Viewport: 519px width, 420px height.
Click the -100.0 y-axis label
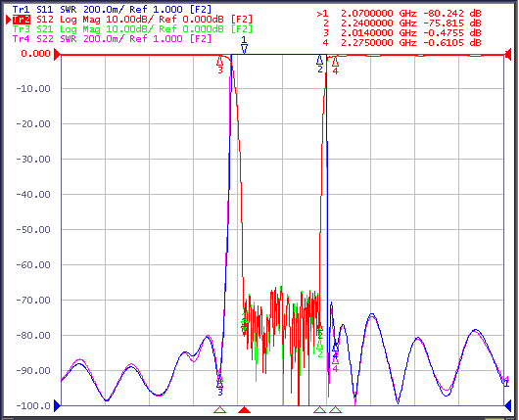tap(33, 405)
